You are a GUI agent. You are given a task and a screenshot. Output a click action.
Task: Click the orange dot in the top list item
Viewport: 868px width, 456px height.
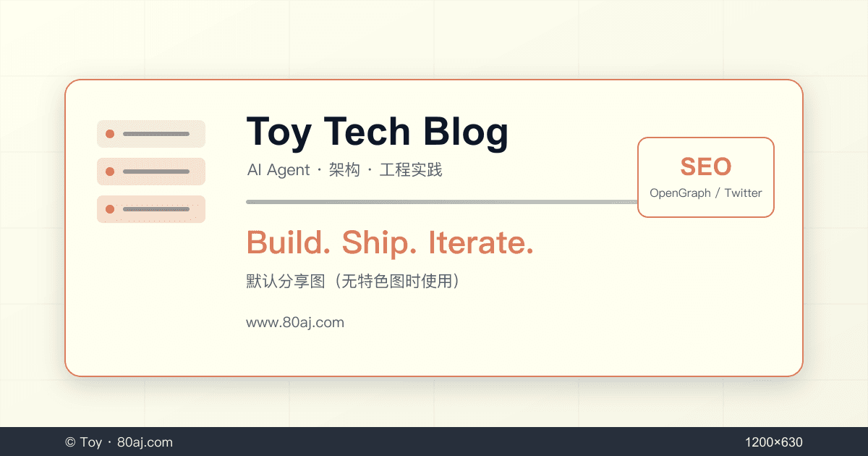point(110,134)
